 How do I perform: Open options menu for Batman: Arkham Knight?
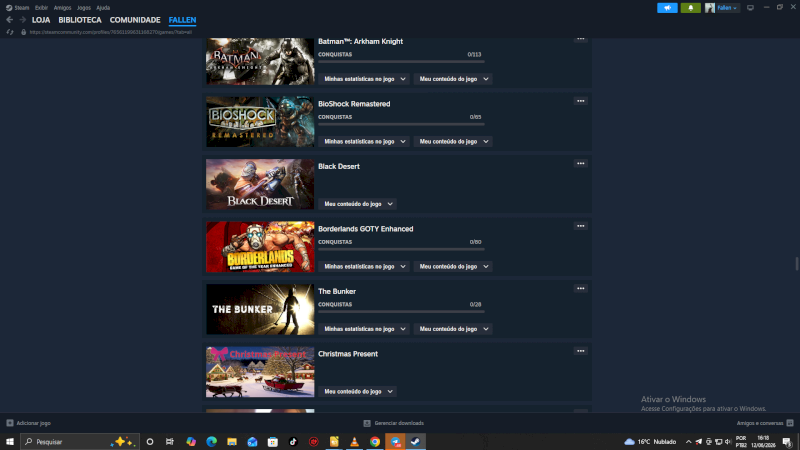pos(581,39)
